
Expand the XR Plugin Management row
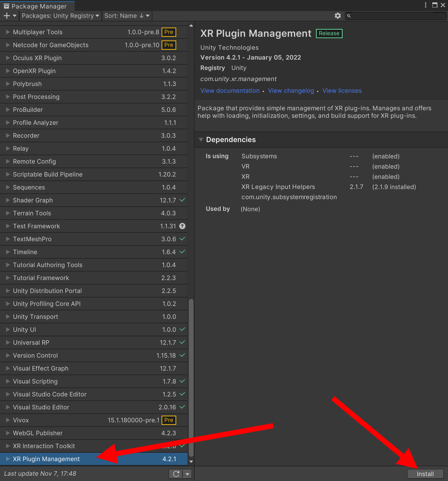pyautogui.click(x=8, y=459)
